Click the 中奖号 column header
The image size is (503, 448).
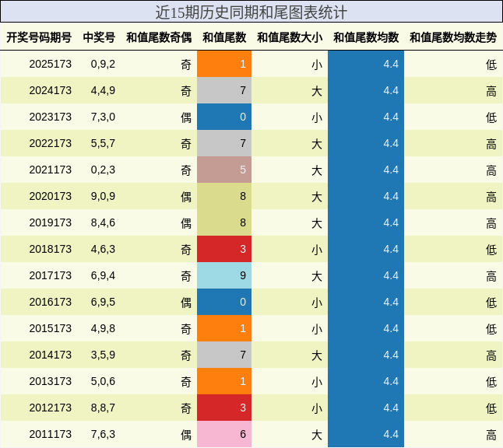point(99,37)
